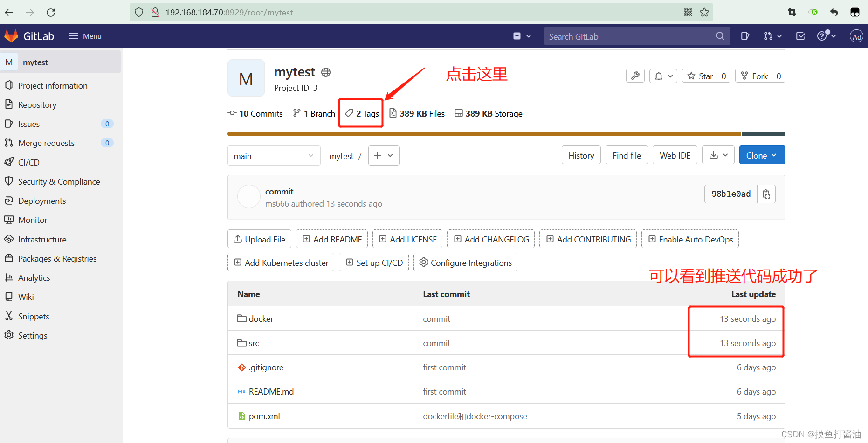Image resolution: width=868 pixels, height=443 pixels.
Task: Open the QR code icon in address bar
Action: click(688, 13)
